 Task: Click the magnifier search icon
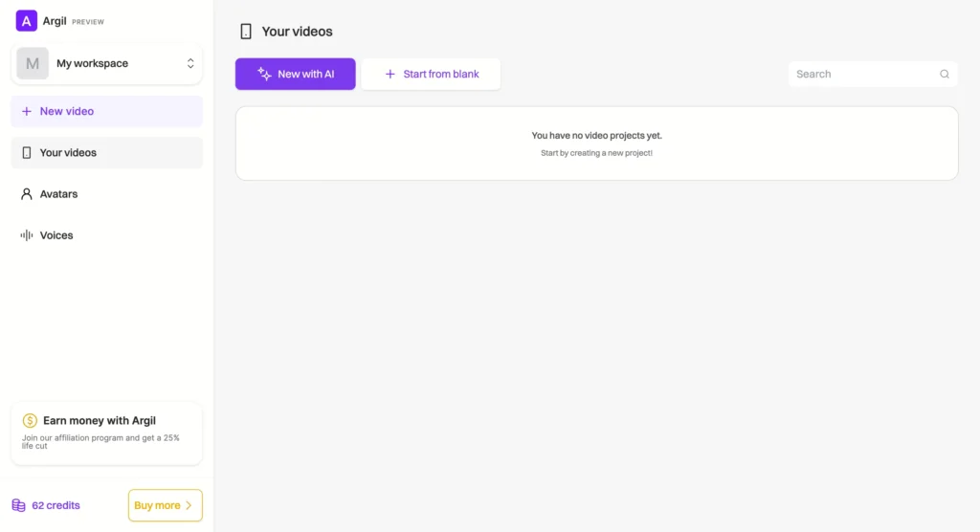[x=945, y=74]
